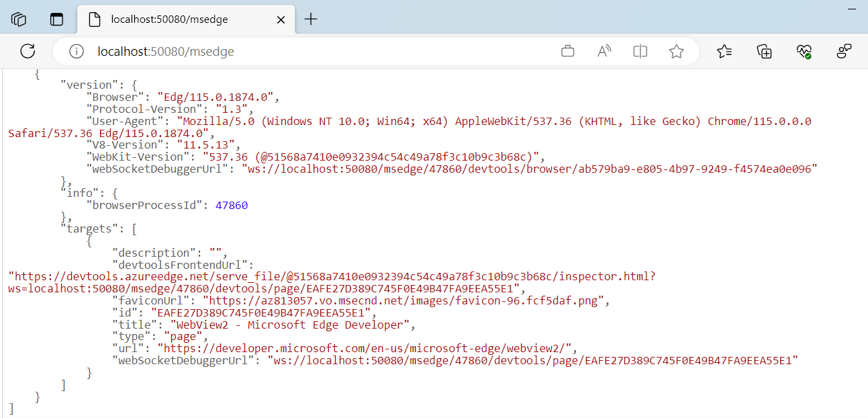Open Browser essentials

(804, 51)
